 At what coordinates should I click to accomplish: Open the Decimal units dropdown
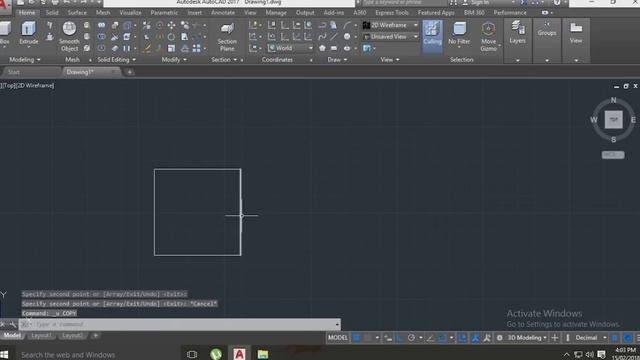pyautogui.click(x=591, y=338)
